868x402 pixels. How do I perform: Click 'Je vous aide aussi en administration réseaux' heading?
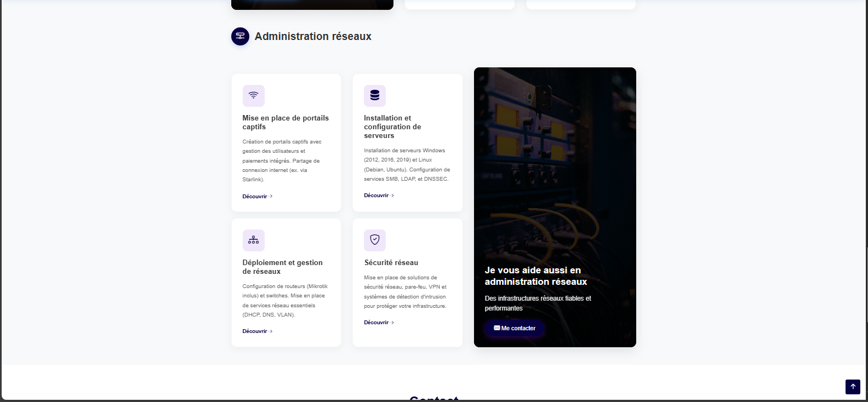tap(535, 276)
